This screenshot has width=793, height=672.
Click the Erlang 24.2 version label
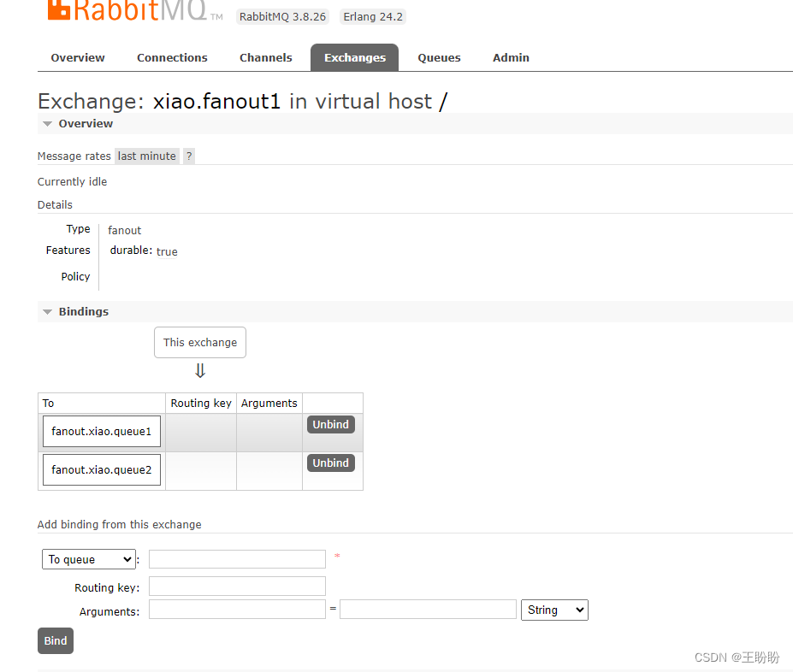[373, 17]
